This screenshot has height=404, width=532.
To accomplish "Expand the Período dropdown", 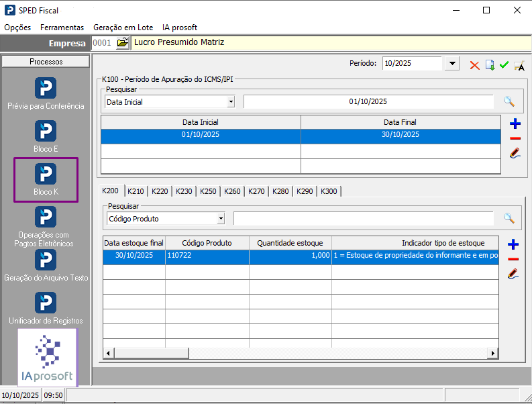I will tap(451, 64).
